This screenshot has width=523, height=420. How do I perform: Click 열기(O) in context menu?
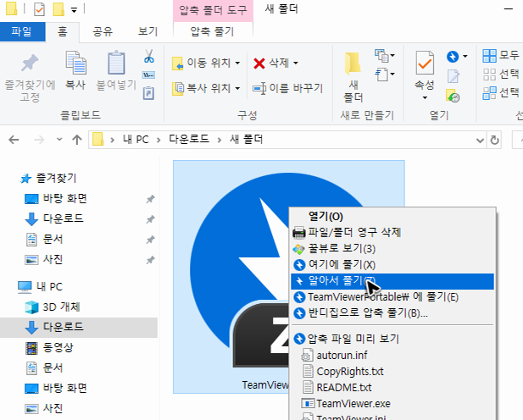[x=392, y=217]
